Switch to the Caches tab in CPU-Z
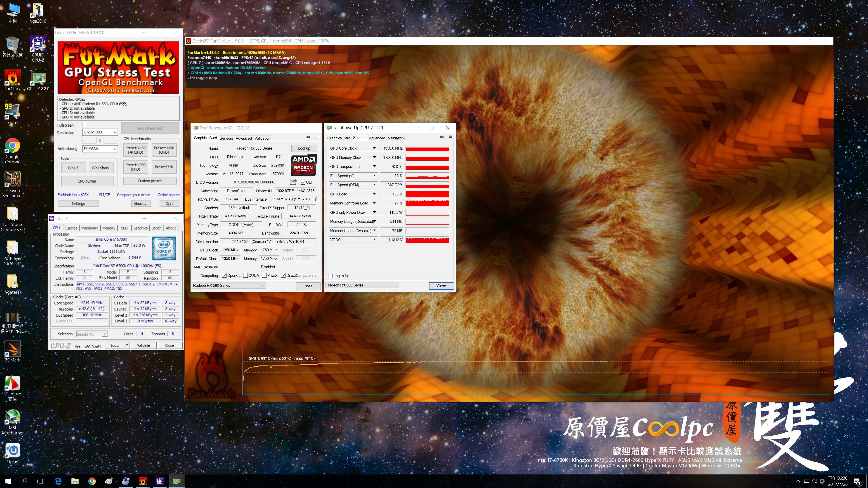868x488 pixels. click(71, 228)
